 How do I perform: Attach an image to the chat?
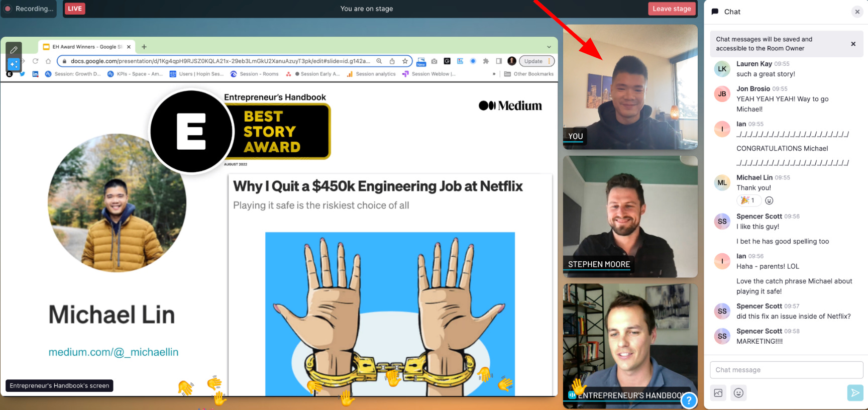pyautogui.click(x=718, y=393)
